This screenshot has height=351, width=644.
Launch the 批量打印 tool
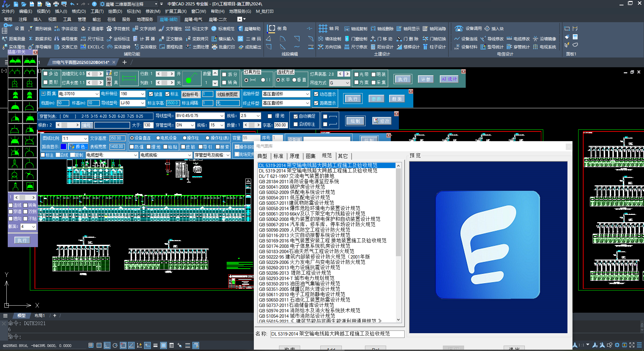point(223,47)
